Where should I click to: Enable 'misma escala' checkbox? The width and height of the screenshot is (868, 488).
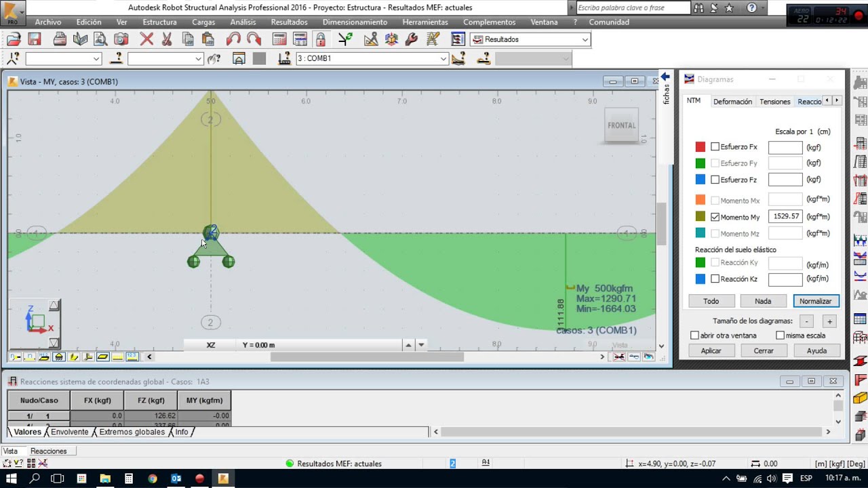click(x=780, y=335)
